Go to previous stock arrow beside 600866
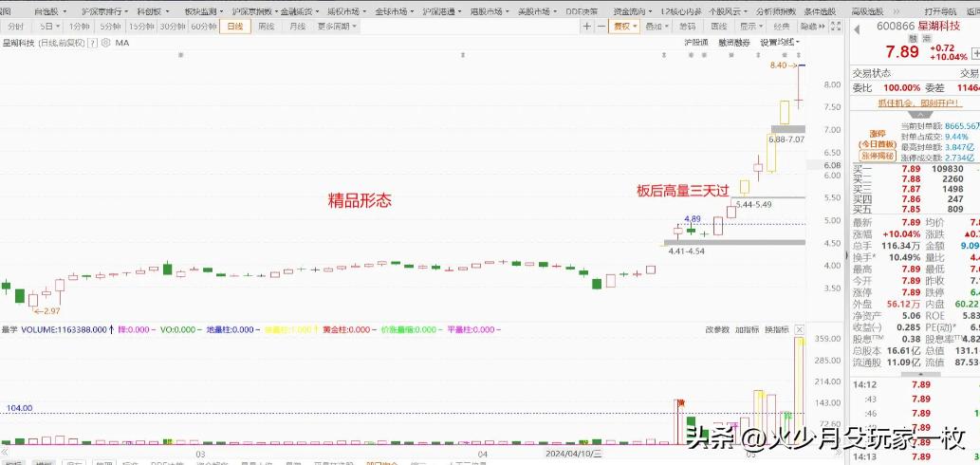The width and height of the screenshot is (980, 465). [857, 29]
